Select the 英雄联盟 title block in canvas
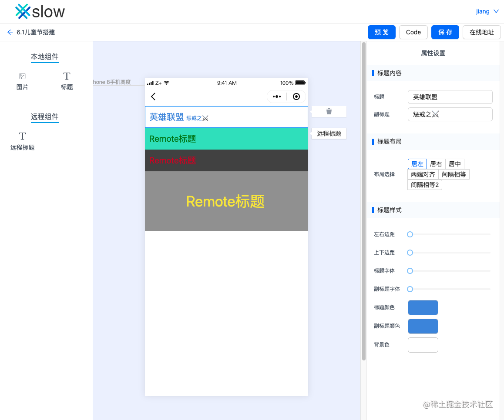504x420 pixels. (x=226, y=117)
